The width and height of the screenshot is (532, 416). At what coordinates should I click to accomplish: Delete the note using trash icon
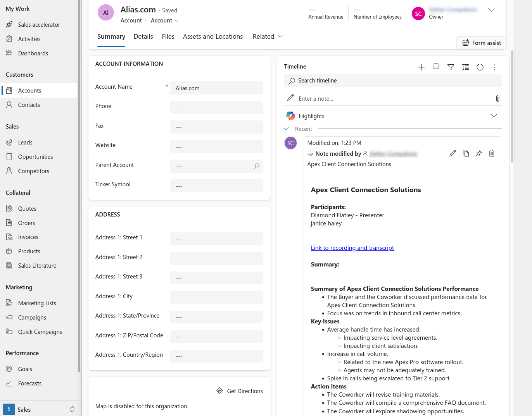coord(492,153)
